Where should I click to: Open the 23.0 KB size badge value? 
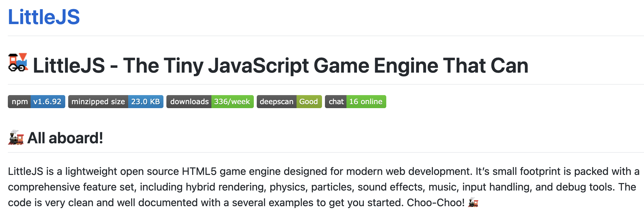(146, 102)
